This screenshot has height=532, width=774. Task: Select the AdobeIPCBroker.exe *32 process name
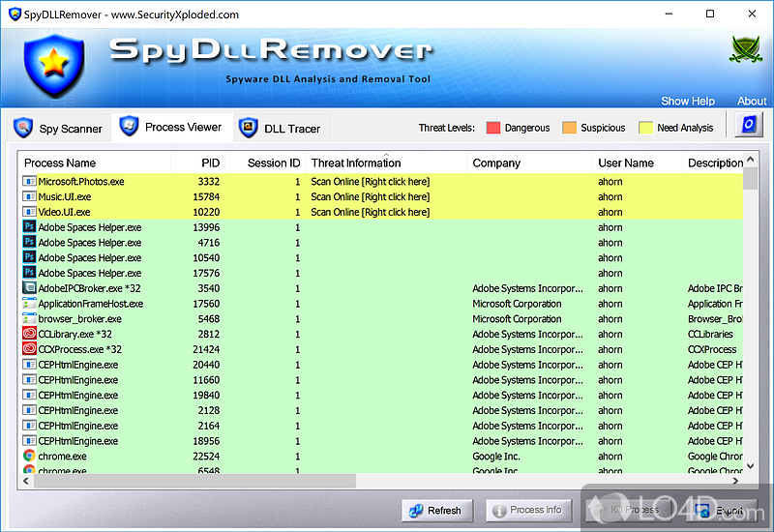point(89,288)
